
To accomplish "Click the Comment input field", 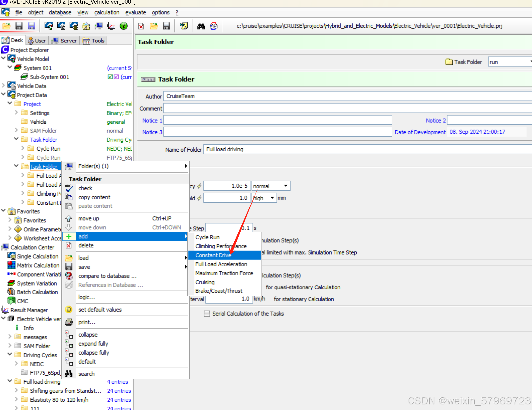I will pyautogui.click(x=348, y=108).
